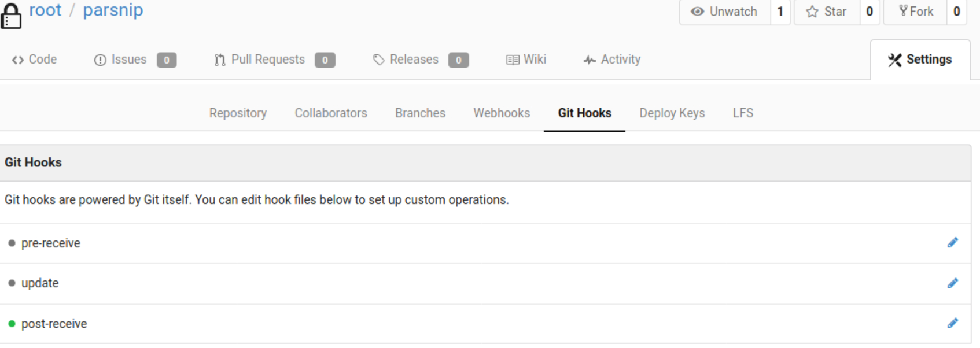Select the Deploy Keys settings tab

click(672, 113)
